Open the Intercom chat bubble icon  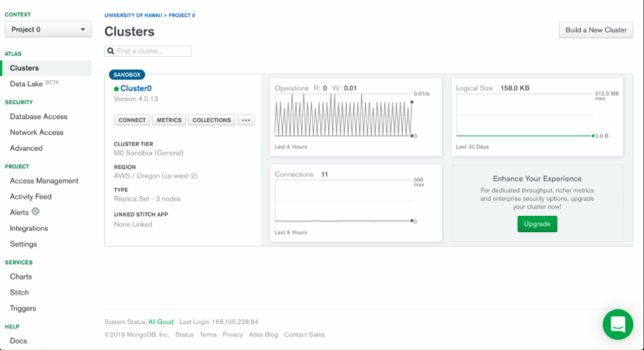[x=618, y=324]
